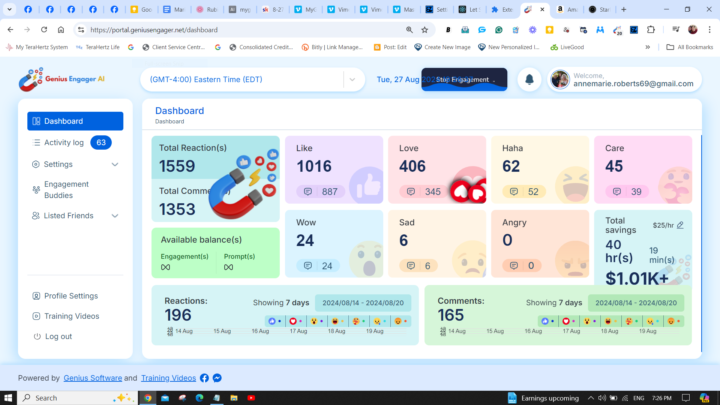Toggle the Love reaction filter in Comments chart

(x=567, y=321)
